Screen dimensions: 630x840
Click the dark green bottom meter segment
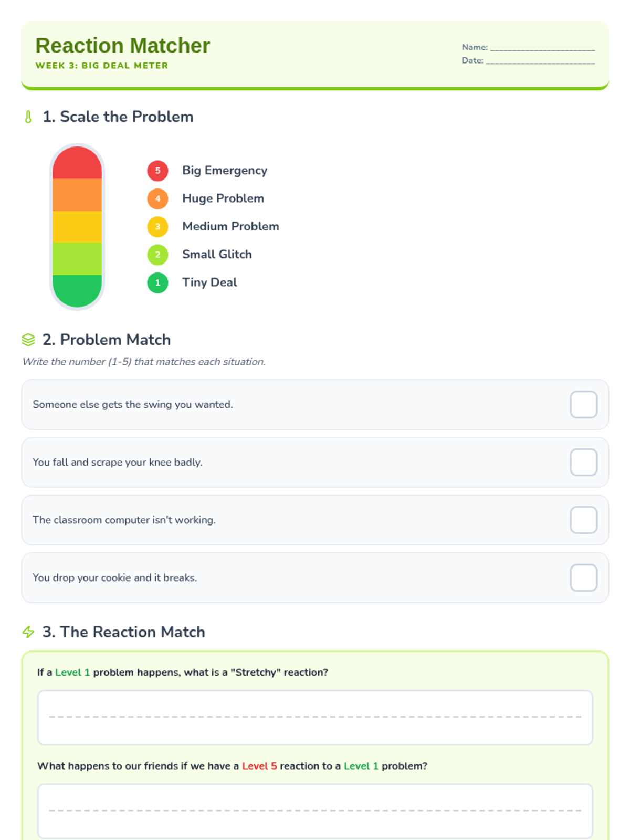[x=77, y=291]
